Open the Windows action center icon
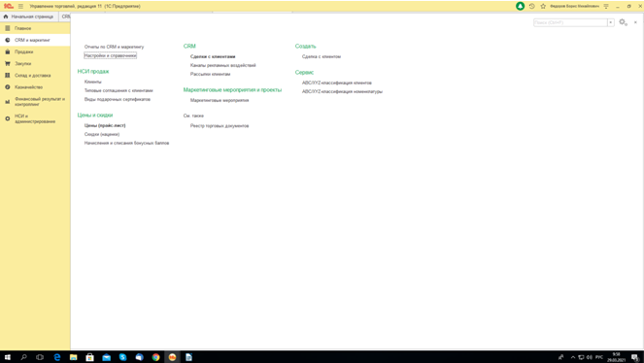The width and height of the screenshot is (644, 363). (x=635, y=357)
